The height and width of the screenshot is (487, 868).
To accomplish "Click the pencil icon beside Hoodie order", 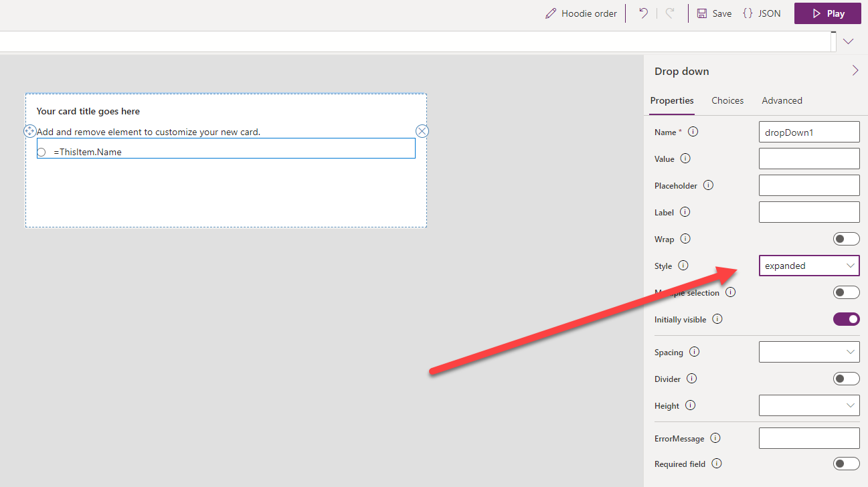I will 551,13.
